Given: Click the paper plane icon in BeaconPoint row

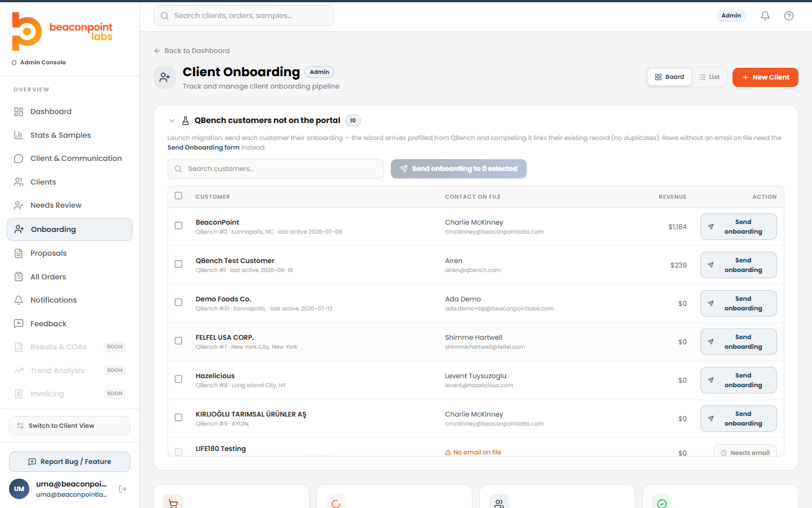Looking at the screenshot, I should click(711, 226).
